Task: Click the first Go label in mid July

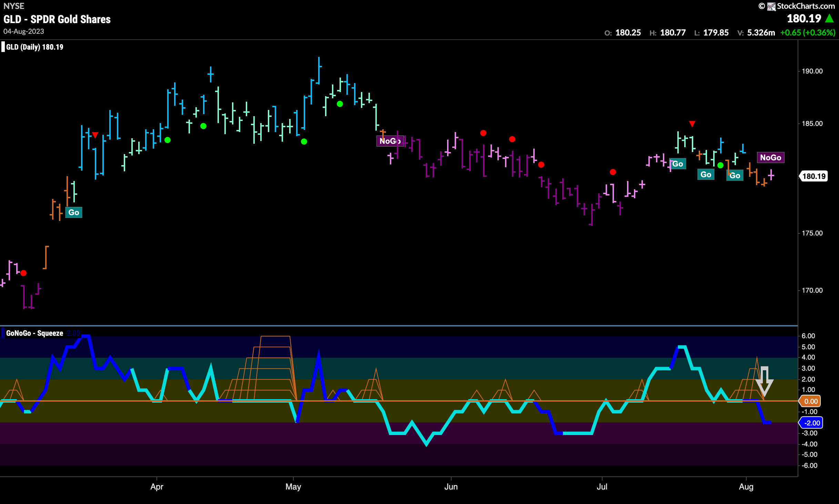Action: [x=678, y=164]
